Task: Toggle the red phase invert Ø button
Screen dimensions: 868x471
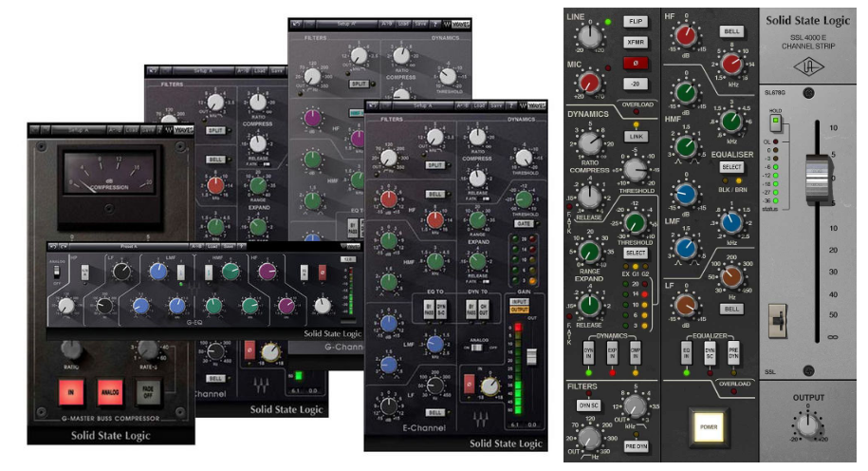Action: (636, 63)
